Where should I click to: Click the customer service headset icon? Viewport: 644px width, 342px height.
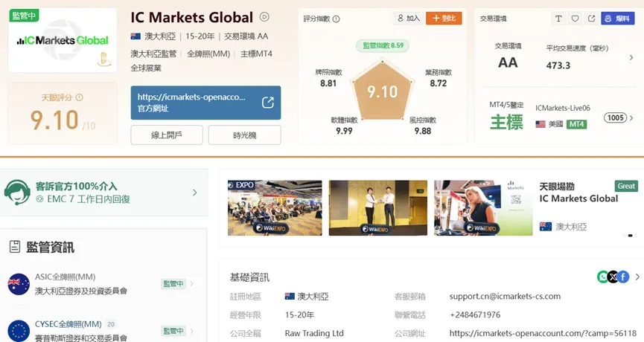coord(17,193)
